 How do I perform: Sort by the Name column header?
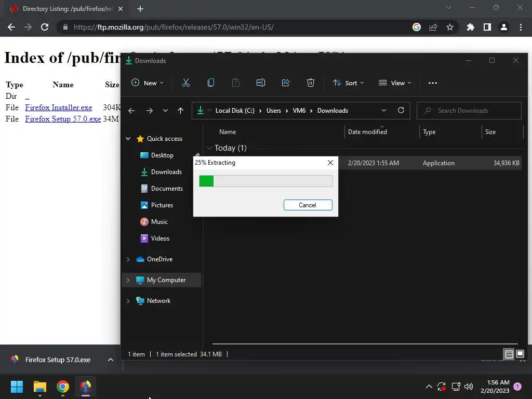coord(228,131)
